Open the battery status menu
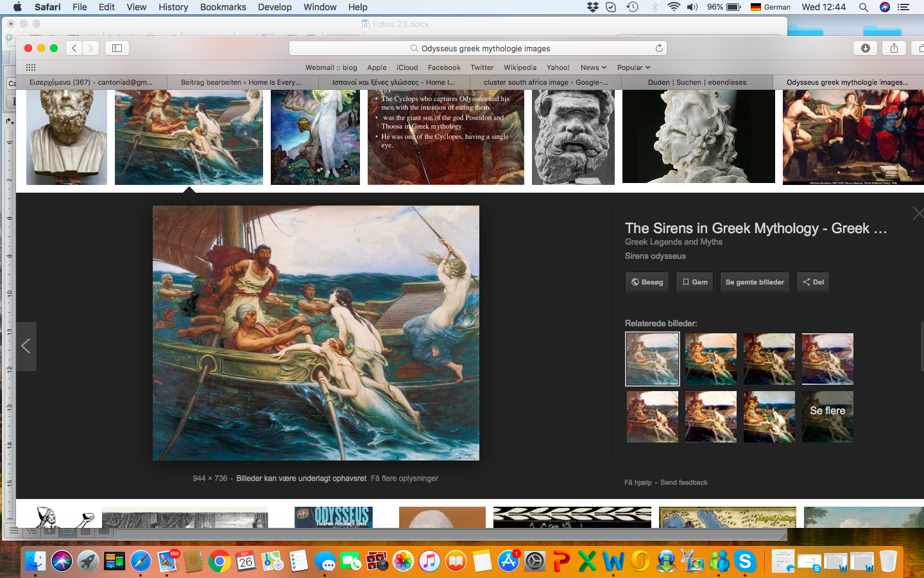This screenshot has width=924, height=578. coord(724,7)
